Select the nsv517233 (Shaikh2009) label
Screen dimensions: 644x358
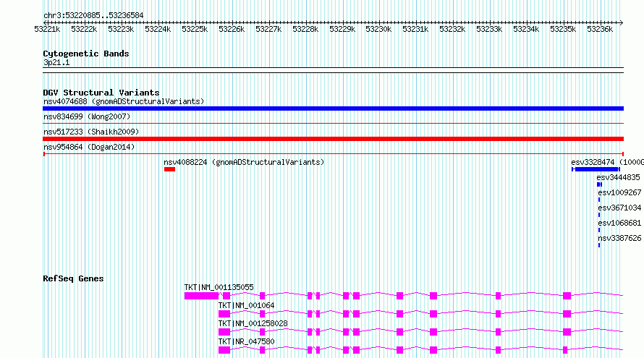tap(91, 132)
